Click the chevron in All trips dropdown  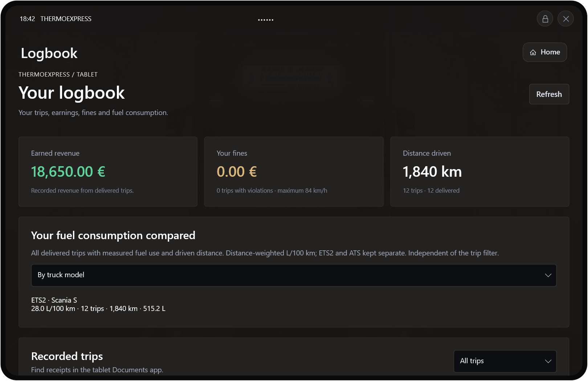click(x=548, y=361)
